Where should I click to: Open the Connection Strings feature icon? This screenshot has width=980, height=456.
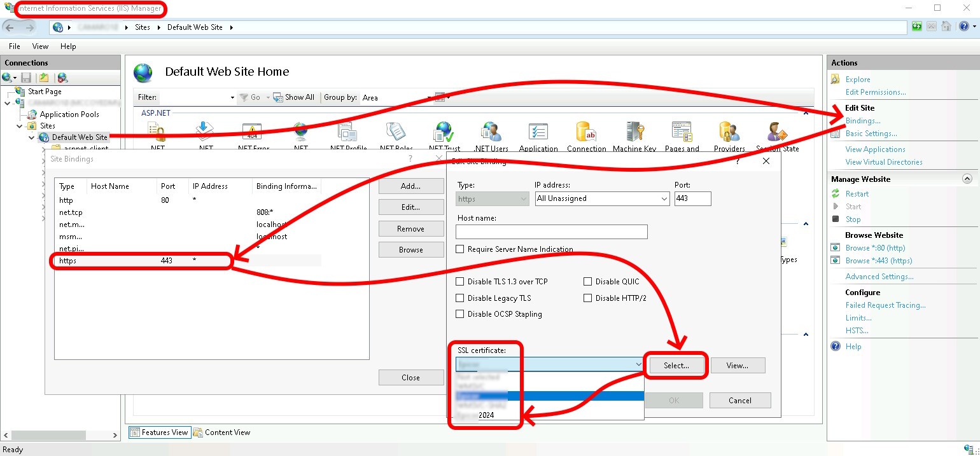[x=586, y=130]
